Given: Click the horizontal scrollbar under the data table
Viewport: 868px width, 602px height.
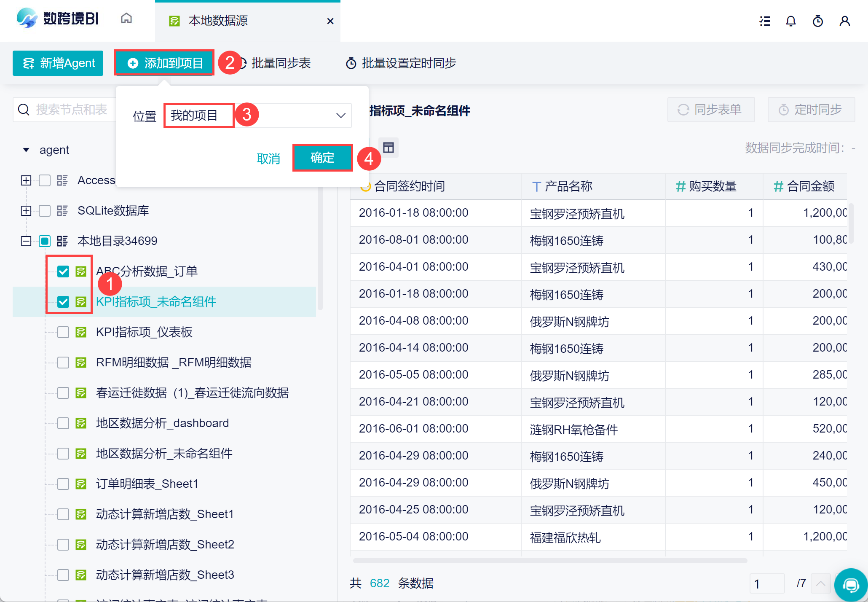Looking at the screenshot, I should pos(550,561).
